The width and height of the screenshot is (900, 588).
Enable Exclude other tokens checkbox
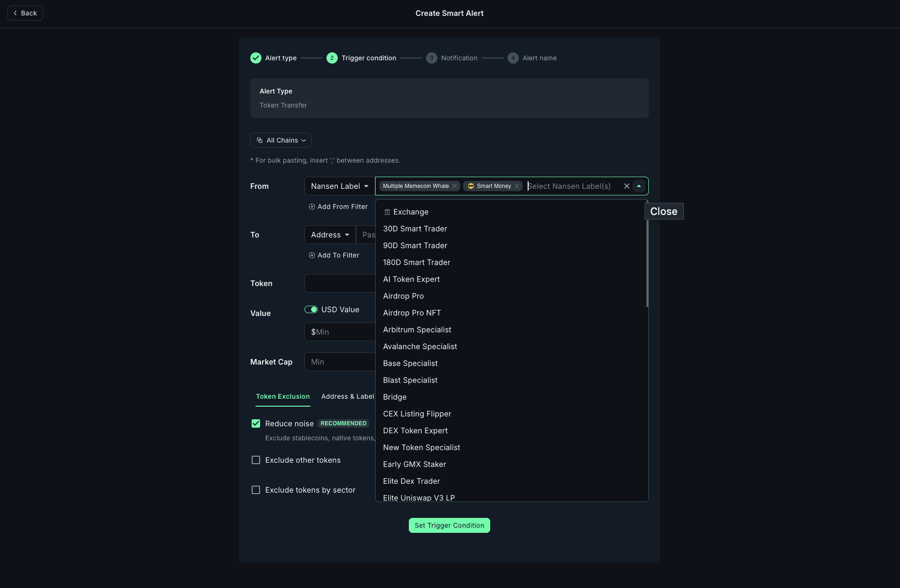(x=256, y=460)
